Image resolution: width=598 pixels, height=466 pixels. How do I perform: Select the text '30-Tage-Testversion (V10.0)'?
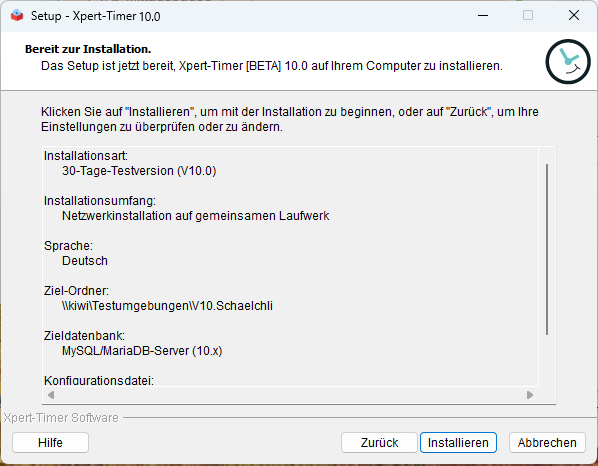point(139,171)
